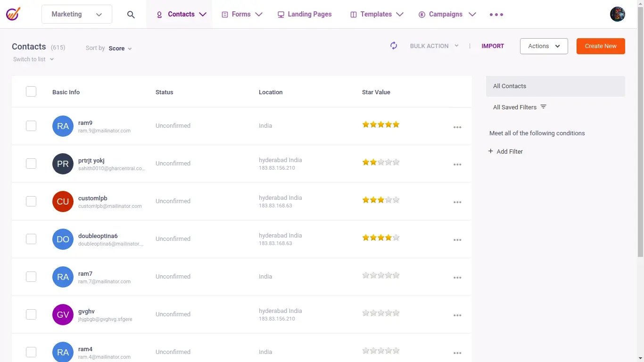Tick the select-all contacts checkbox
The image size is (644, 362).
pos(31,91)
